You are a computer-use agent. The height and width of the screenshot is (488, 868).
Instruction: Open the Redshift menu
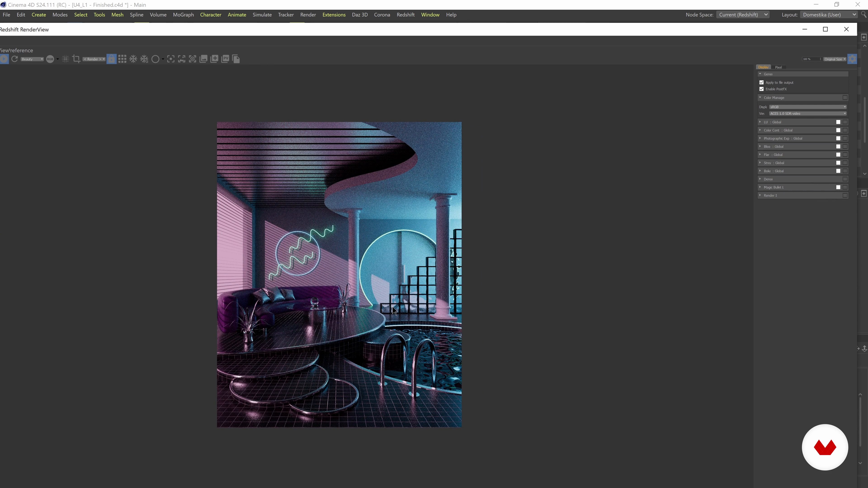coord(406,15)
